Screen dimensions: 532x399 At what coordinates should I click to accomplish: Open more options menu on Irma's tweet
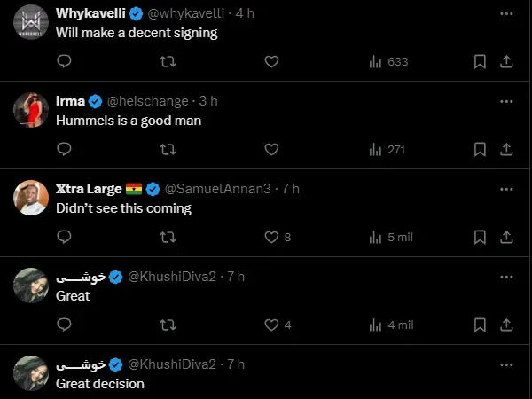(506, 102)
